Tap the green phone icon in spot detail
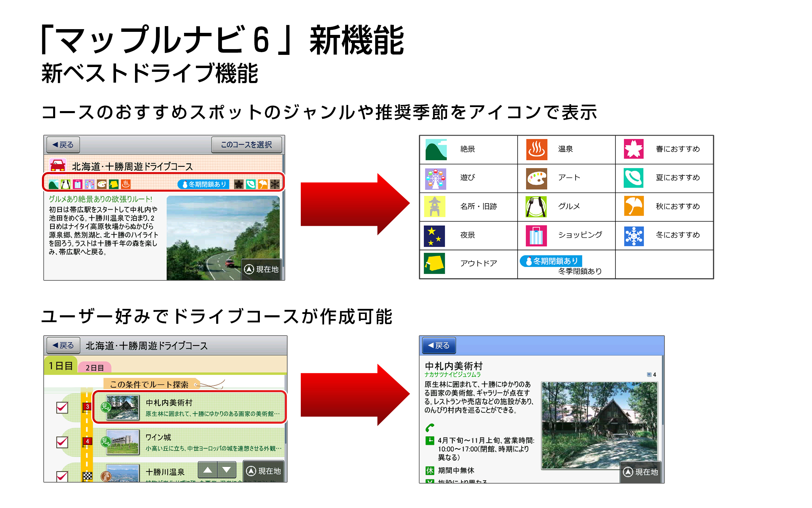This screenshot has height=508, width=812. coord(430,428)
